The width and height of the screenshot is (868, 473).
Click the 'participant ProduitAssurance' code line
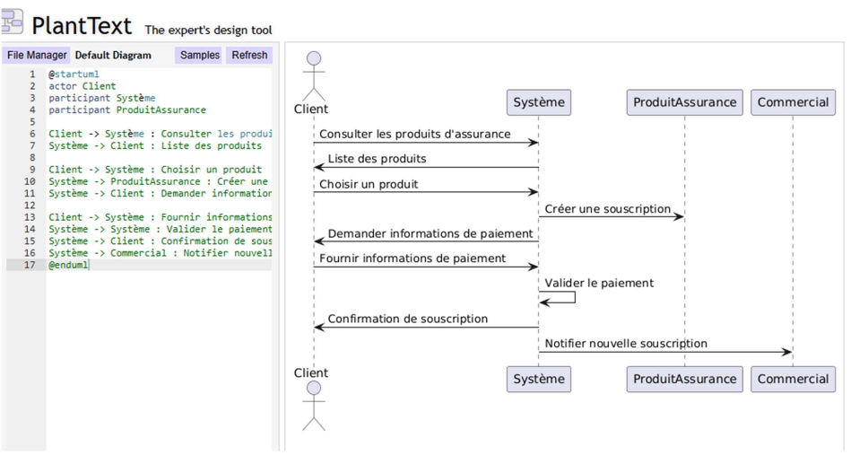(126, 109)
